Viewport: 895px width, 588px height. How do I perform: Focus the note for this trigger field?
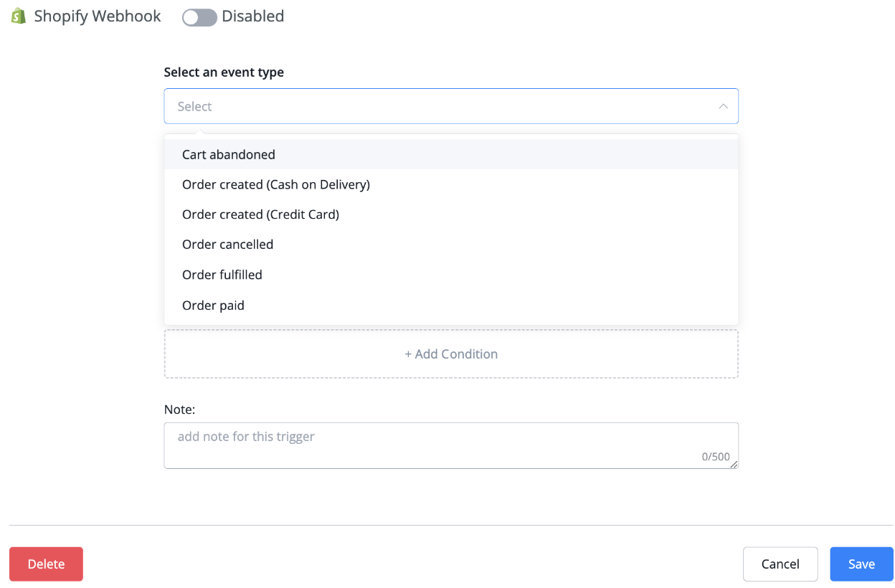(x=451, y=445)
